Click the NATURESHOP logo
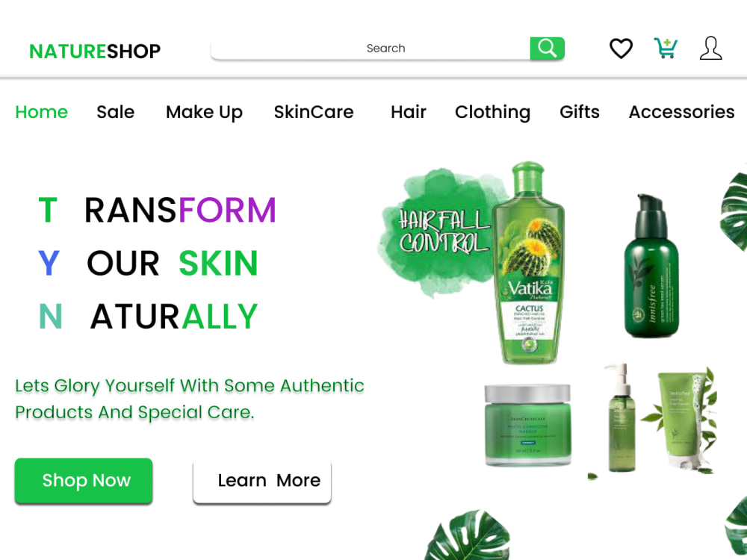 [95, 51]
